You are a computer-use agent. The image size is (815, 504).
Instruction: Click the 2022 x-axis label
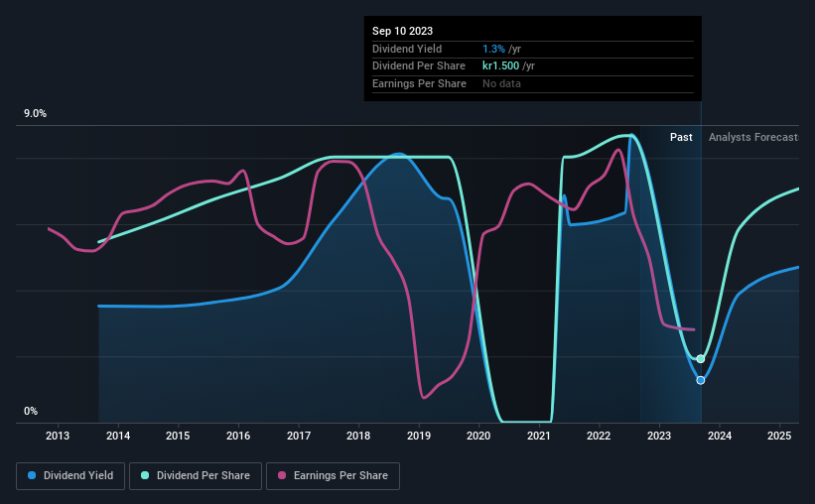[599, 436]
